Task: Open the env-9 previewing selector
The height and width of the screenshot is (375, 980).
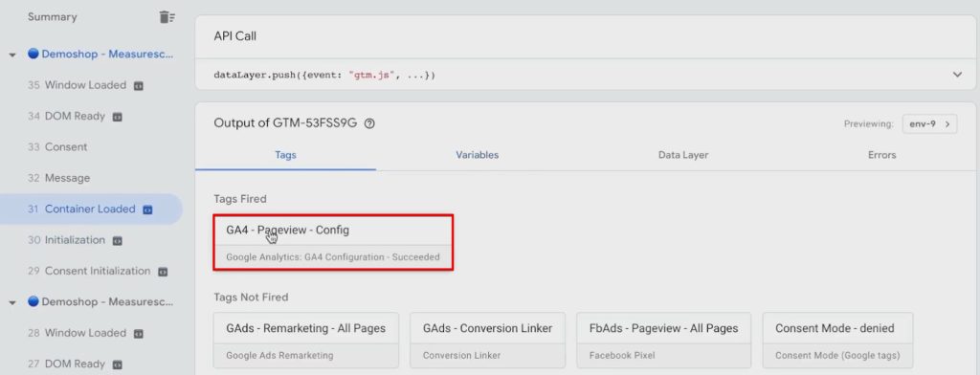Action: point(929,123)
